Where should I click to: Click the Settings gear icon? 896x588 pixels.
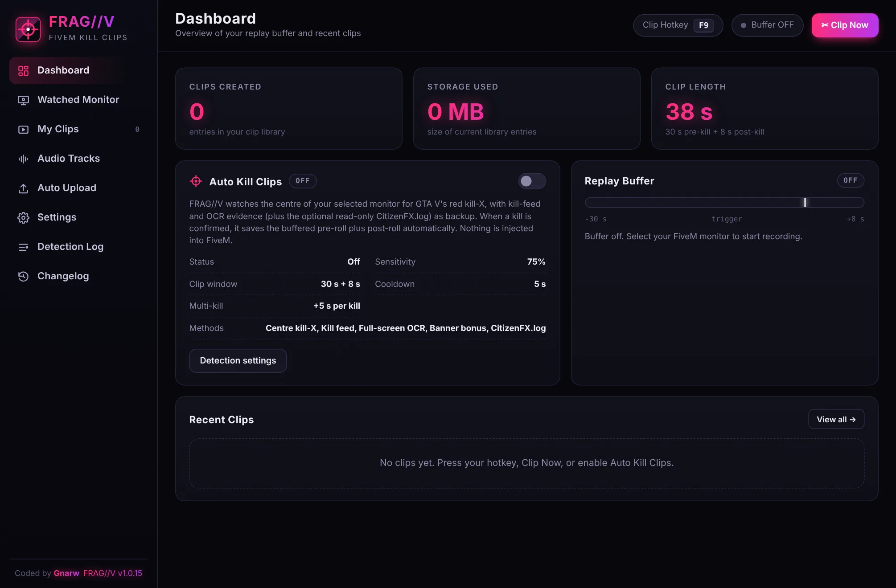tap(23, 217)
